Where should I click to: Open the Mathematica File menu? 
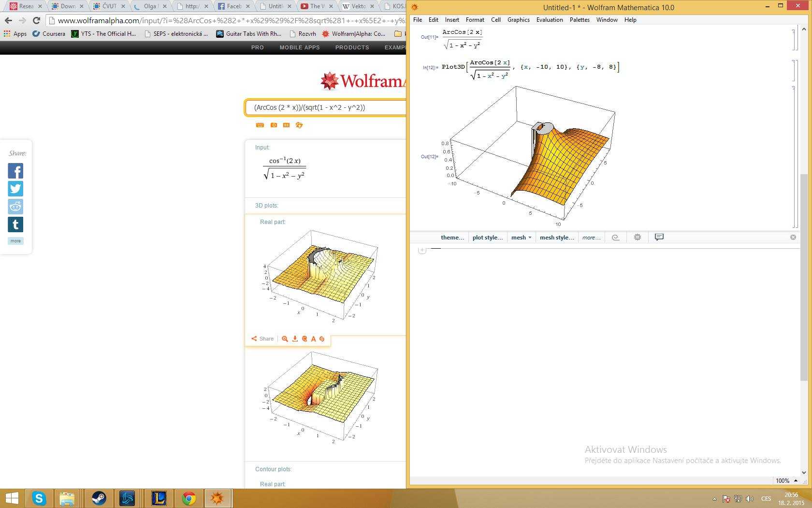(418, 20)
